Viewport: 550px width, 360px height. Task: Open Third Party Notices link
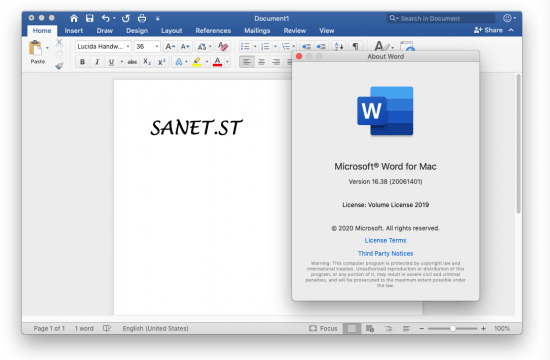pyautogui.click(x=385, y=253)
